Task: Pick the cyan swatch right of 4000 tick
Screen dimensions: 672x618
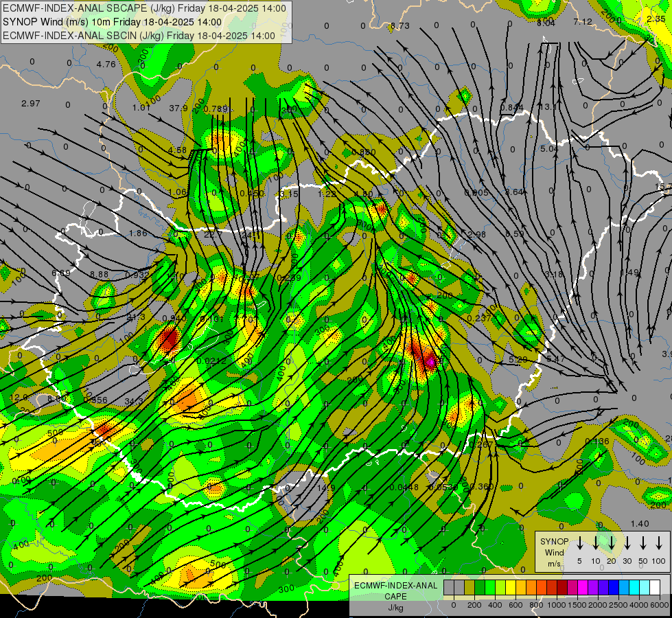Action: click(x=645, y=587)
